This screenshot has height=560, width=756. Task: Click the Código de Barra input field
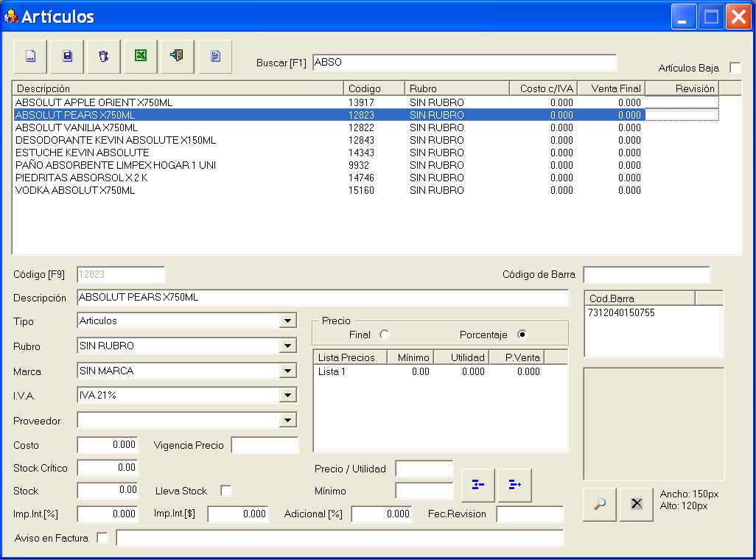(647, 274)
